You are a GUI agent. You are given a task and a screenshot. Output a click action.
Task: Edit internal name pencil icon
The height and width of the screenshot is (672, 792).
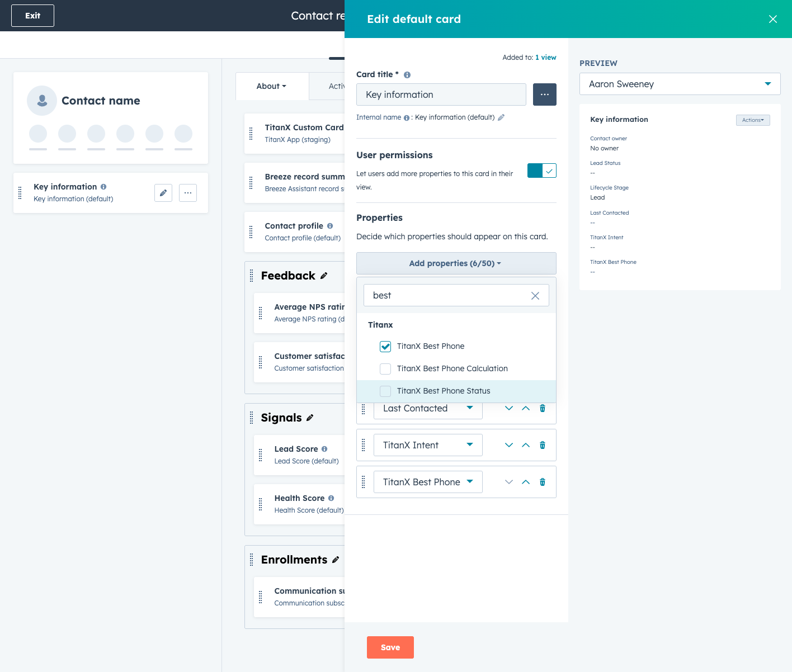501,117
